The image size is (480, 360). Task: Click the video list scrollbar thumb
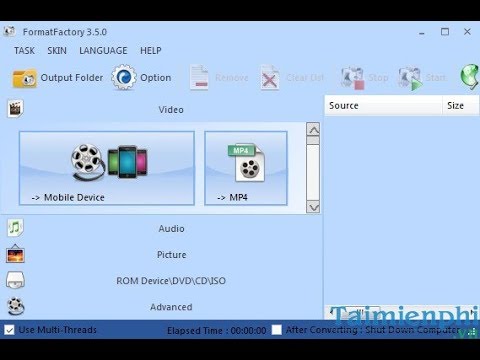(313, 141)
